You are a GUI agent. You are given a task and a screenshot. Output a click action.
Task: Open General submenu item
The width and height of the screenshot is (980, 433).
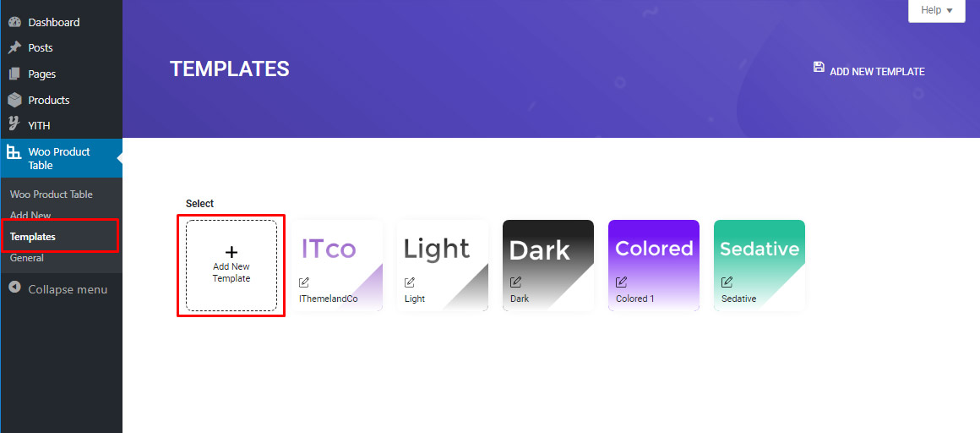pos(27,258)
